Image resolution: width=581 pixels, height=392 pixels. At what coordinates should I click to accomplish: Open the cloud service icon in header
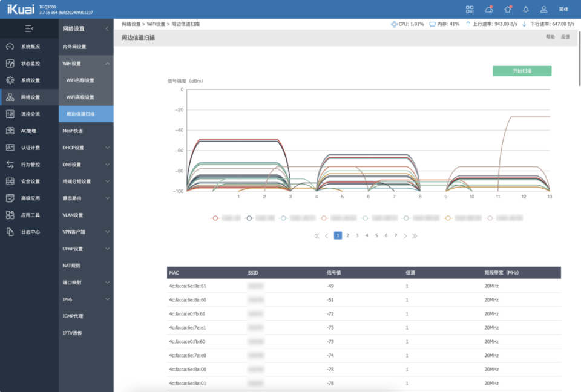488,9
